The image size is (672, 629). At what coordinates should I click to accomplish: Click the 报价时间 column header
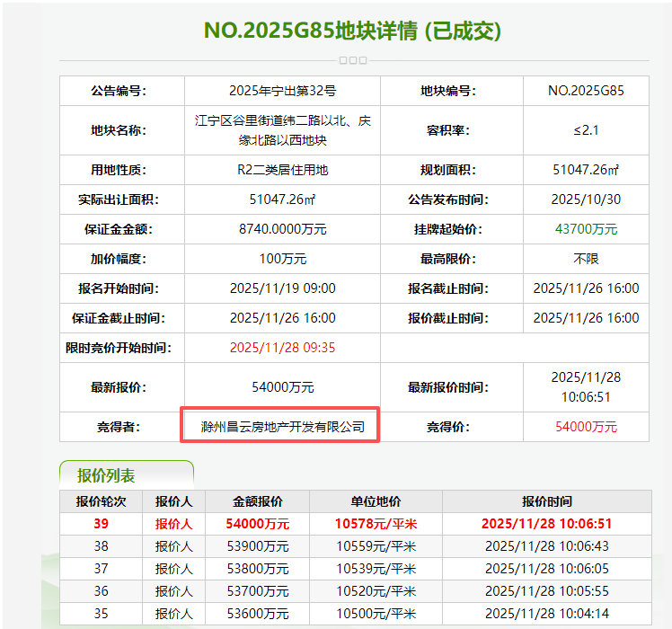coord(547,501)
